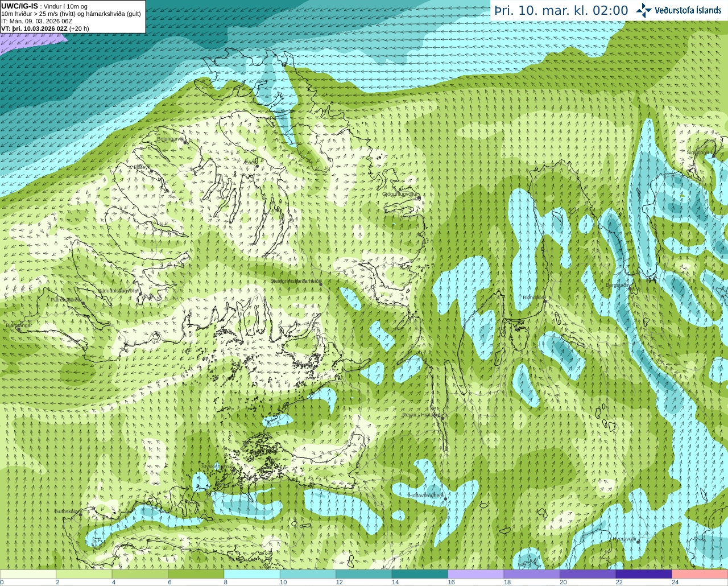The width and height of the screenshot is (728, 586).
Task: Click the Veðurstofa Íslands logo icon
Action: (x=644, y=10)
